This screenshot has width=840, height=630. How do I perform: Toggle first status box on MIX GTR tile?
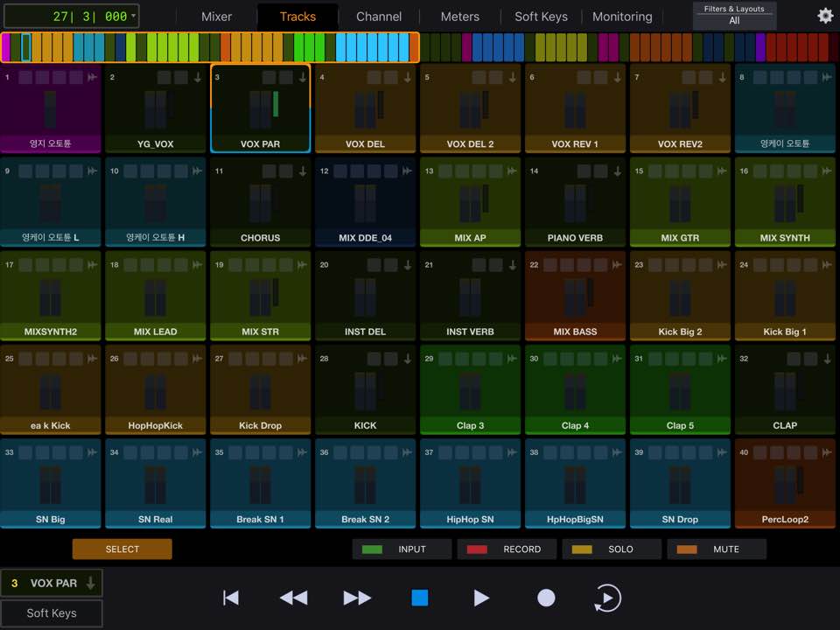pyautogui.click(x=655, y=171)
